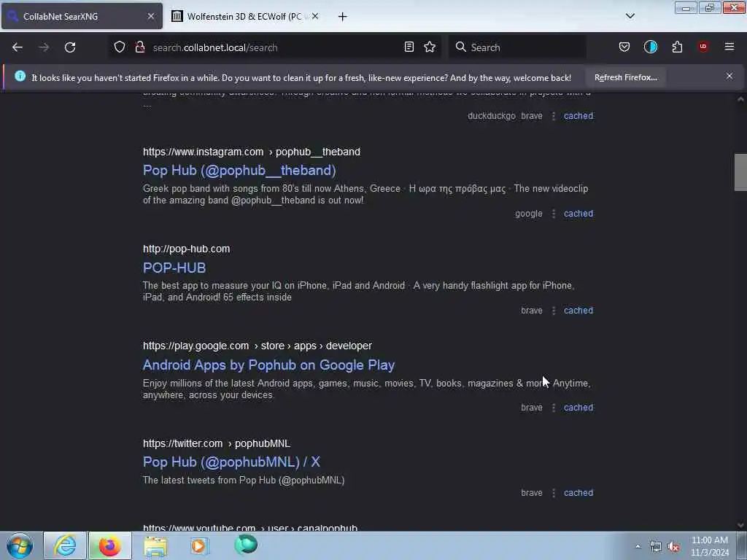The width and height of the screenshot is (747, 560).
Task: Open the taskbar clock showing 11:00 AM
Action: point(710,546)
